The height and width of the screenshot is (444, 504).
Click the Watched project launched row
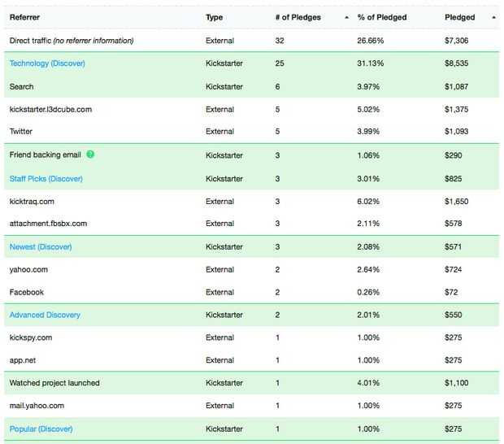[x=54, y=383]
